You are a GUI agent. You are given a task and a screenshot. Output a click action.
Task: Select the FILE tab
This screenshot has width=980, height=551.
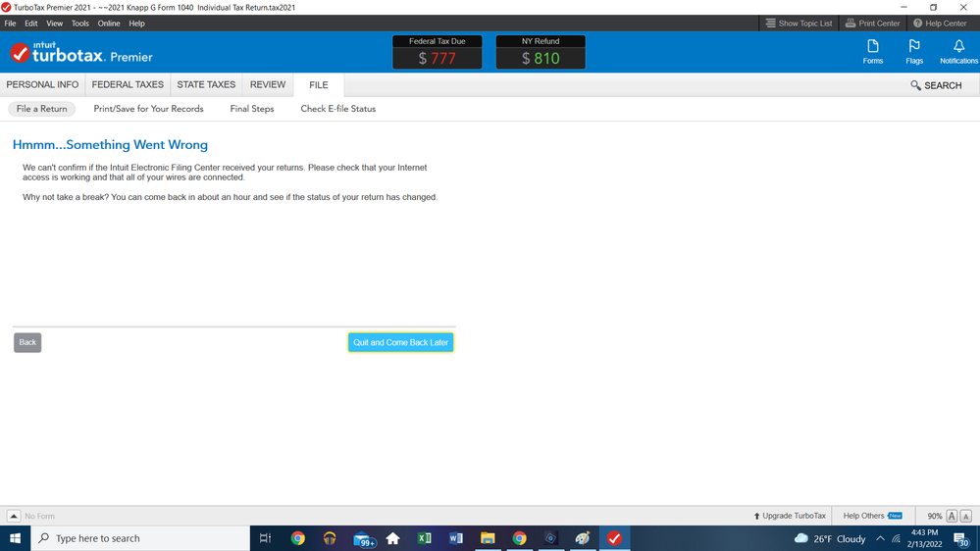[x=318, y=85]
